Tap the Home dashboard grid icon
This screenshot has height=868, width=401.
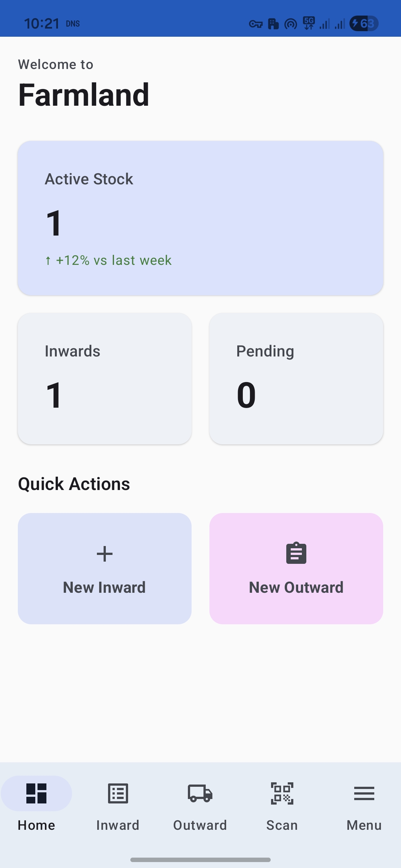(x=36, y=793)
